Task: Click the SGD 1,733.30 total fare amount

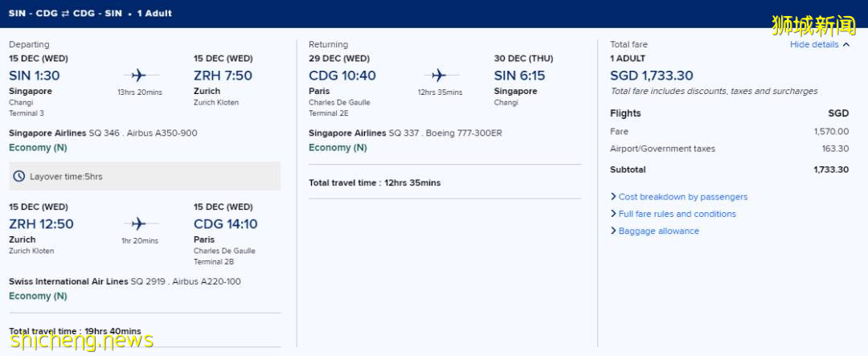Action: click(652, 76)
